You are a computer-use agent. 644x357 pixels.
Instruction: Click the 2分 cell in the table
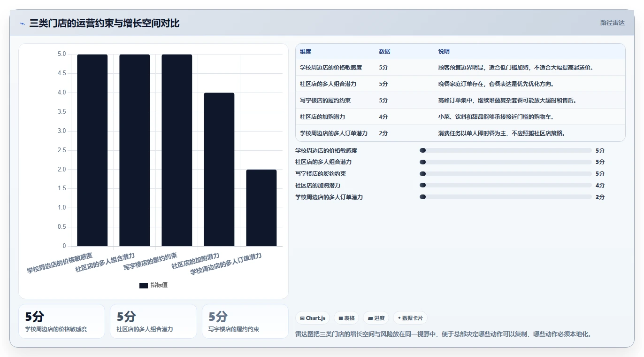point(383,133)
